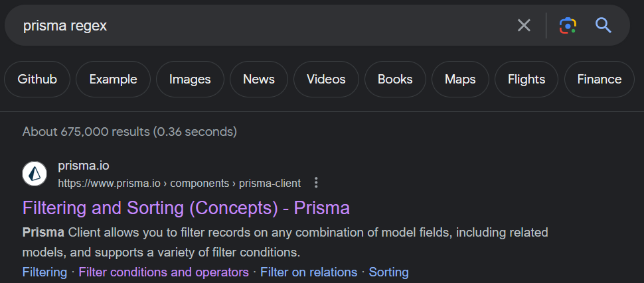Screen dimensions: 644x283
Task: Select the Example filter chip
Action: point(113,79)
